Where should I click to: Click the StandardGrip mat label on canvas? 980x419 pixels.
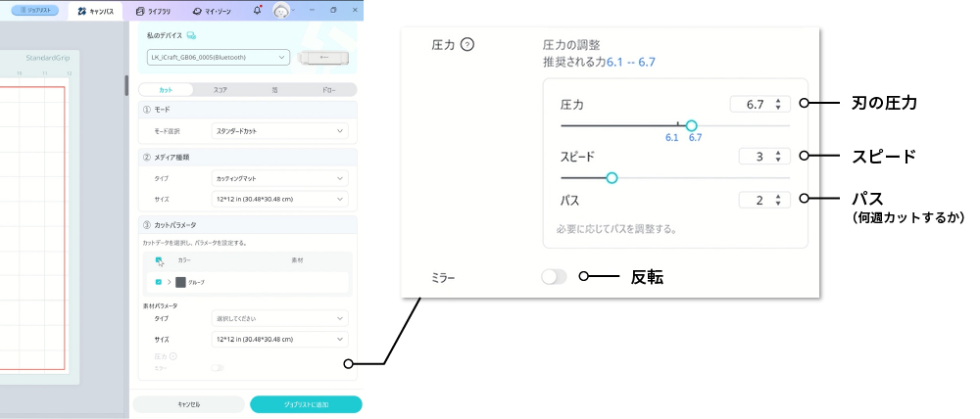click(x=47, y=58)
